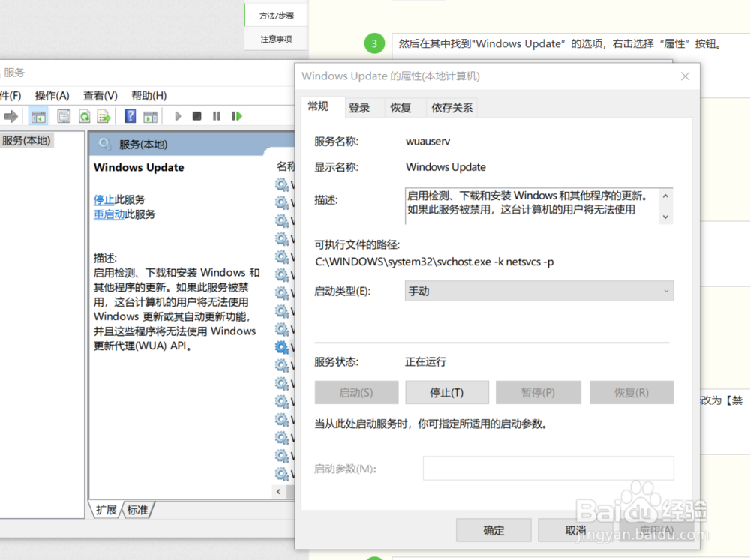Click the 注意事项 sidebar item
Screen dimensions: 750x560
[x=277, y=39]
